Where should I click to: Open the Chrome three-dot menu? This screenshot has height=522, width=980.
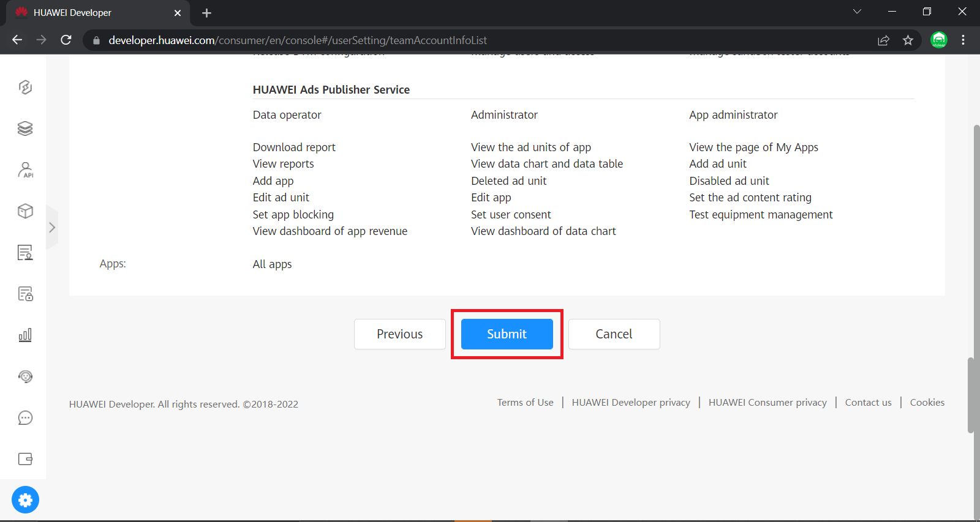pyautogui.click(x=963, y=40)
